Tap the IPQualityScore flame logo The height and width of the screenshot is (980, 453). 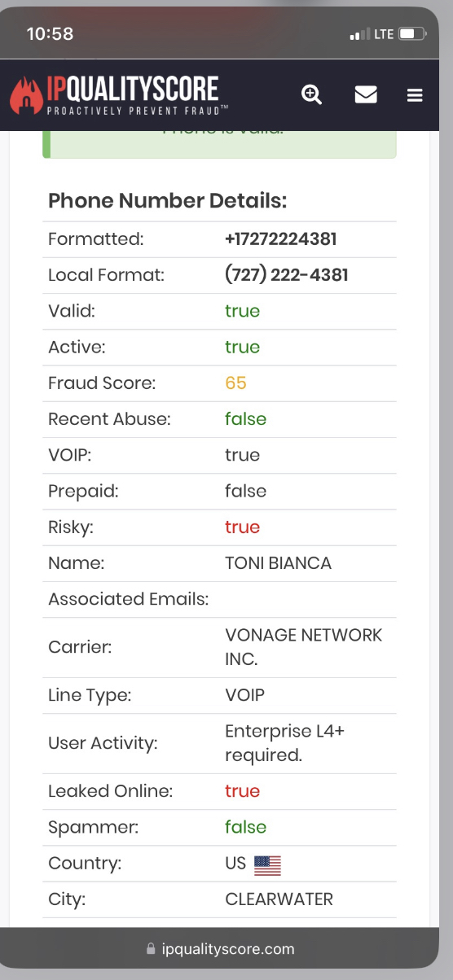coord(25,94)
